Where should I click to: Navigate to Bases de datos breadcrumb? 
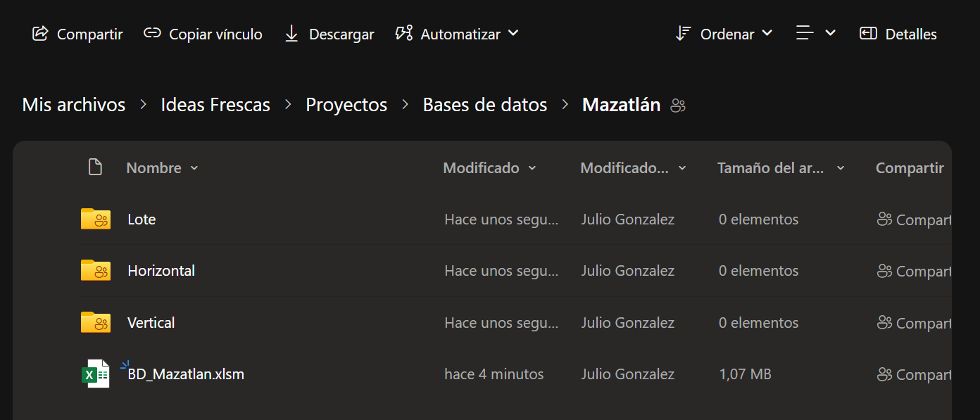[x=485, y=105]
